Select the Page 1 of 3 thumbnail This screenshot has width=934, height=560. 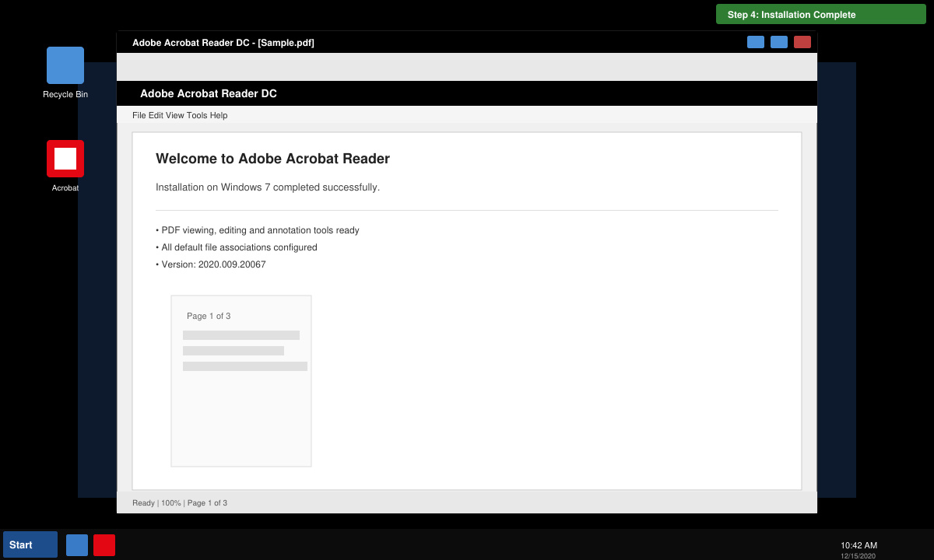tap(241, 381)
